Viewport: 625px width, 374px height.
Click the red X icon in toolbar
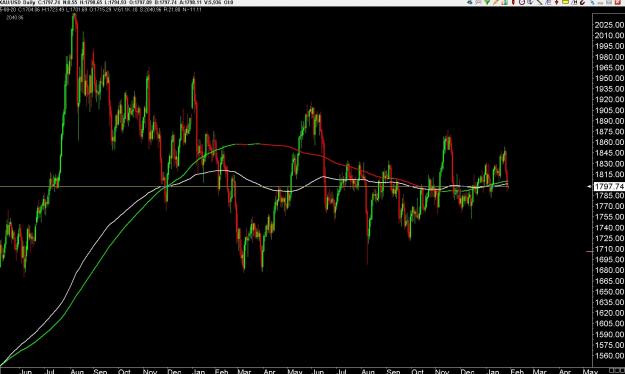(x=617, y=2)
